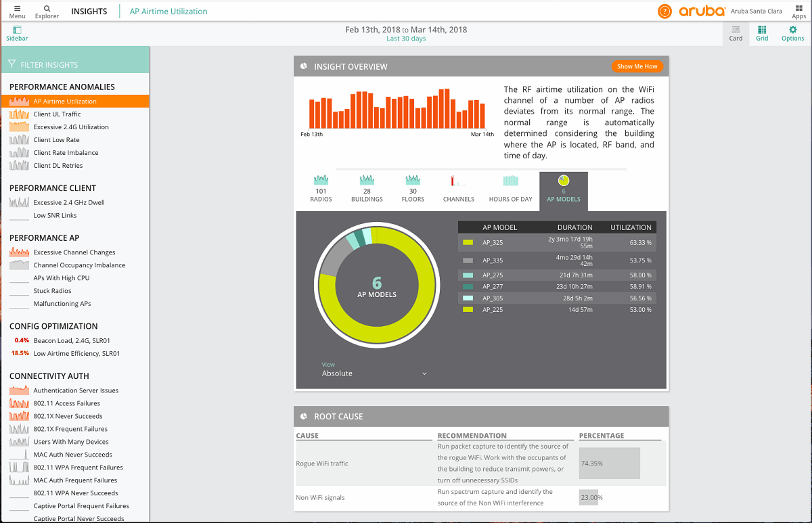Open the Explorer search icon
812x523 pixels.
click(47, 8)
